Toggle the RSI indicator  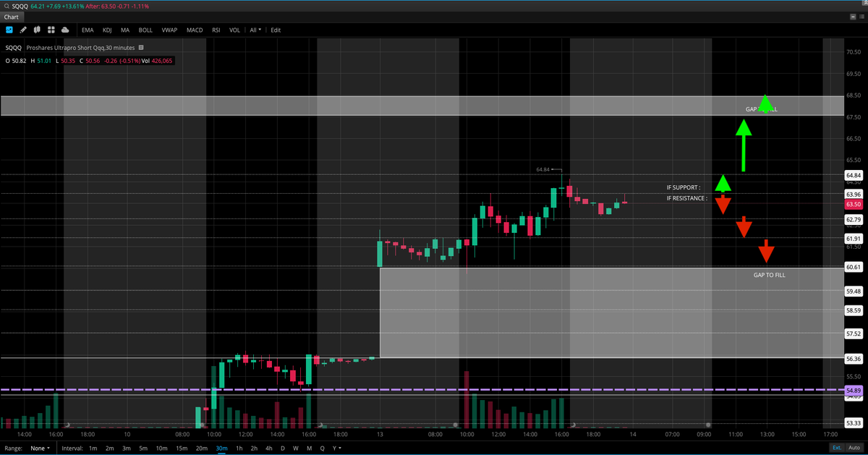pos(216,30)
